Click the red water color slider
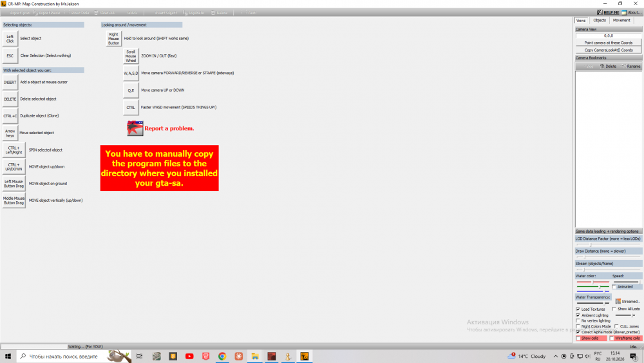The image size is (644, 363). [592, 282]
